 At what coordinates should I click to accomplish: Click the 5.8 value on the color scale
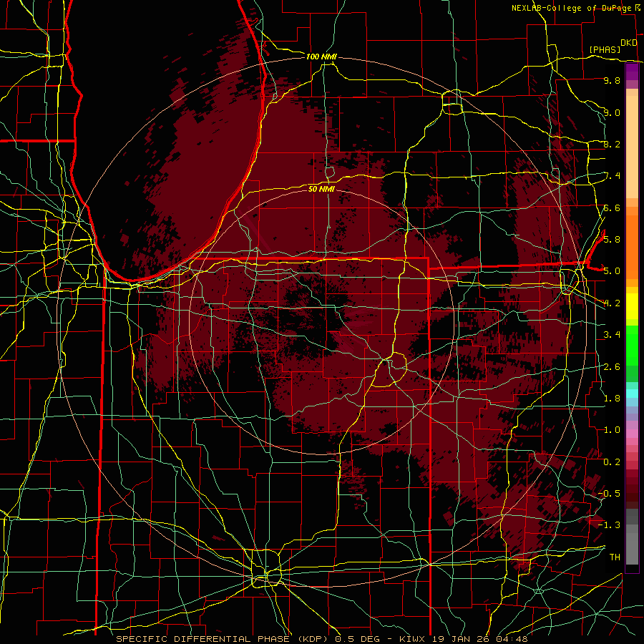click(612, 239)
